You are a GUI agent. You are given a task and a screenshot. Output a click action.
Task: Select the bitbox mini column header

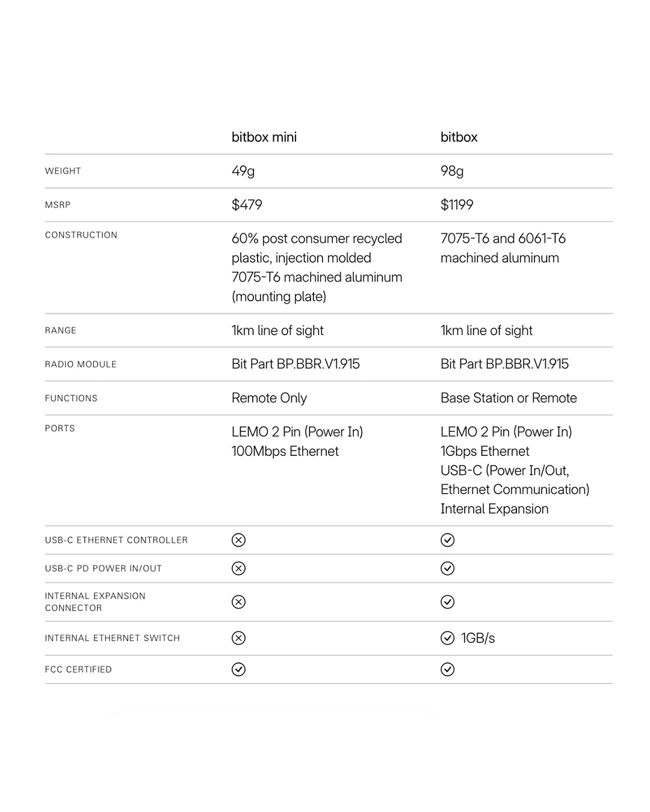point(264,137)
